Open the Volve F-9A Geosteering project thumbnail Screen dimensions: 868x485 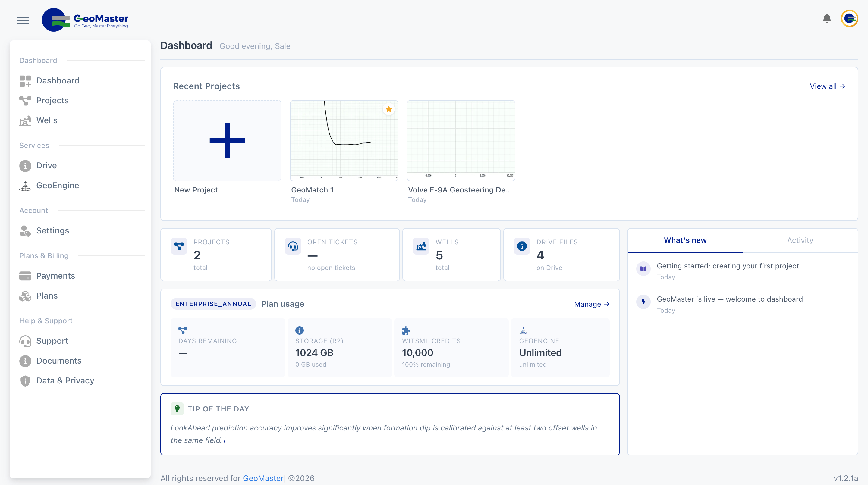(x=461, y=140)
